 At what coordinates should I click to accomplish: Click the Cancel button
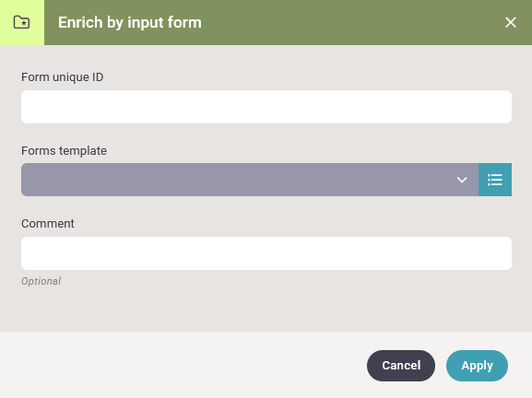(401, 366)
